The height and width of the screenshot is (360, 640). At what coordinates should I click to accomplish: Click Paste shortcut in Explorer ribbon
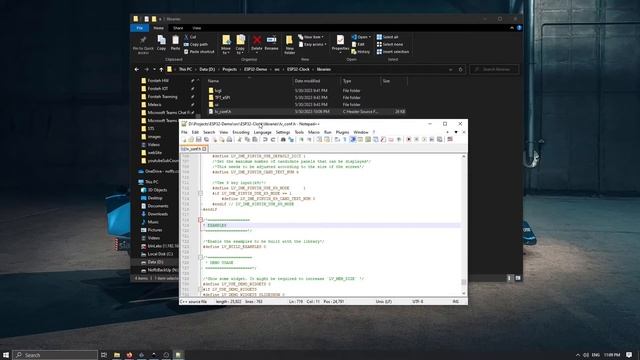[199, 52]
